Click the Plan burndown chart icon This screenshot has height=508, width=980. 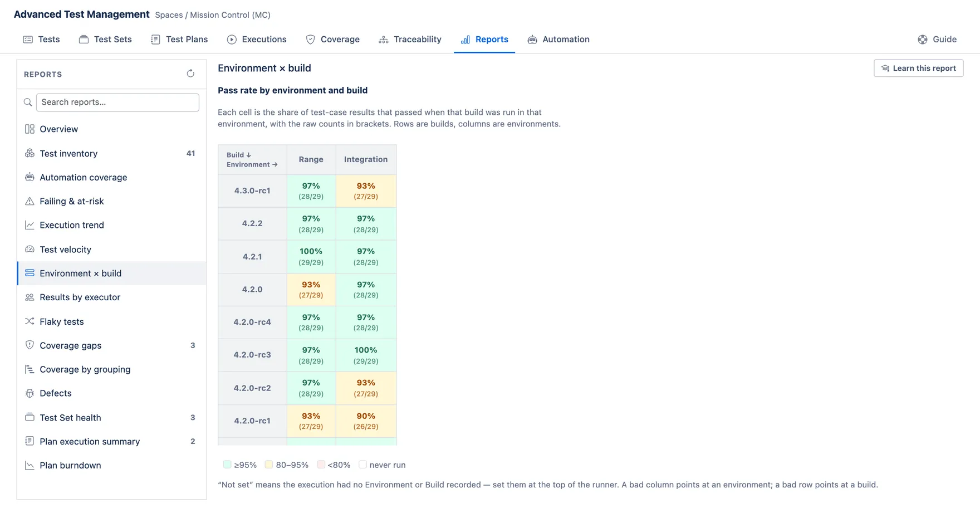click(x=30, y=465)
